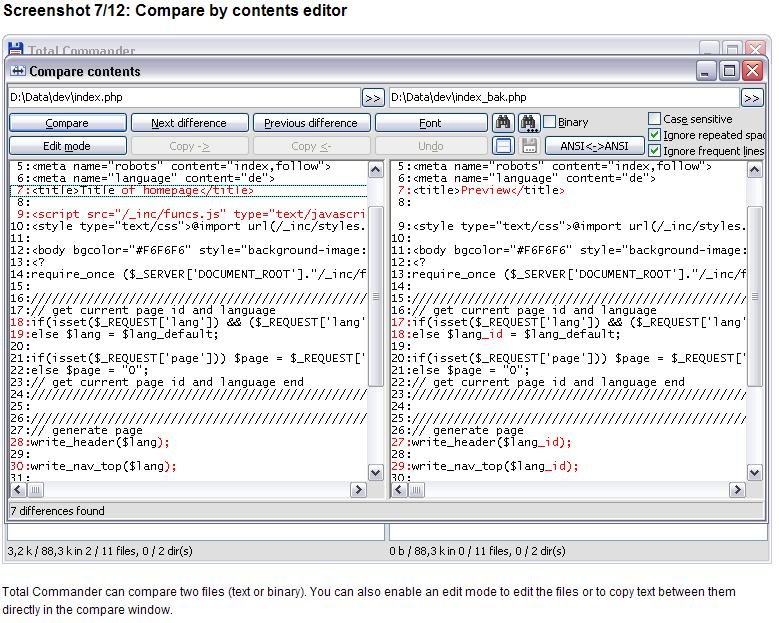
Task: Click the Compare button
Action: 68,123
